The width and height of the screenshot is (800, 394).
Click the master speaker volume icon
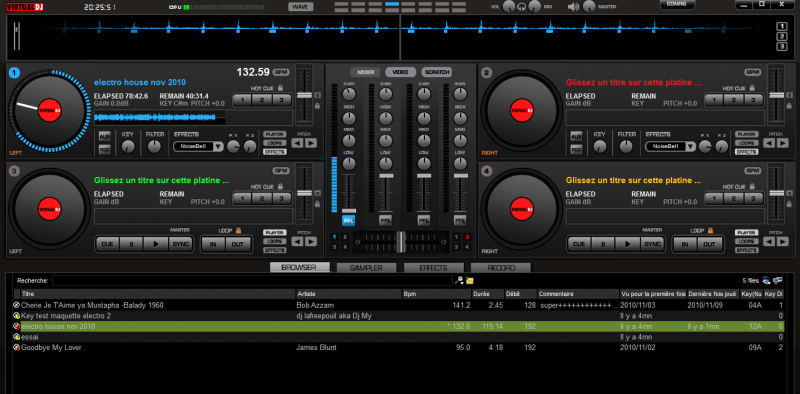point(574,7)
